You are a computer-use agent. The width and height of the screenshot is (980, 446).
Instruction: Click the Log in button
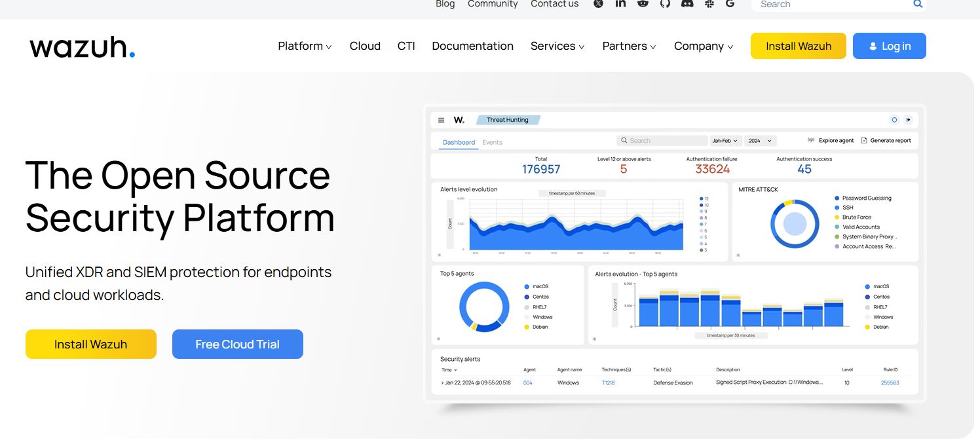click(x=890, y=46)
